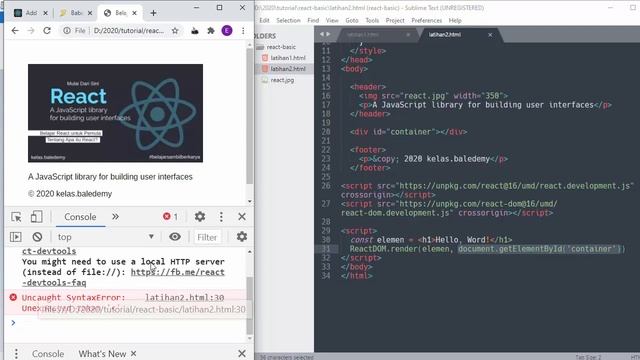This screenshot has width=640, height=360.
Task: Click Sublime tab navigation arrows
Action: coord(325,34)
